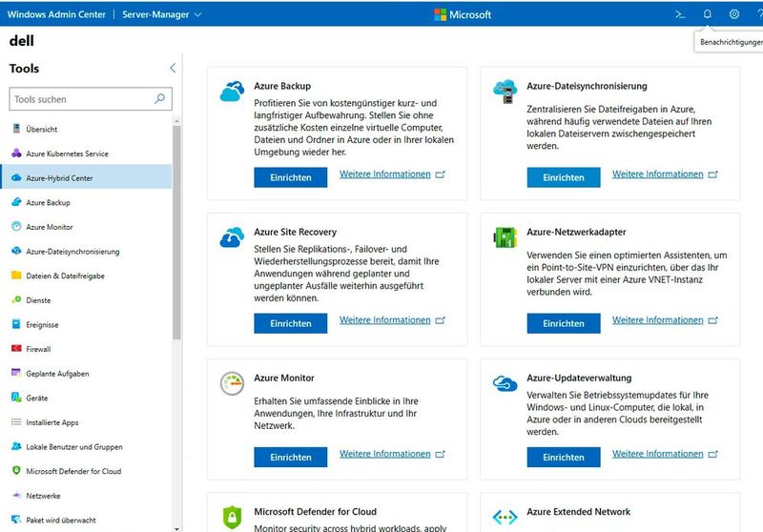Click the magnifier icon in Tools search
This screenshot has width=763, height=532.
[x=159, y=99]
